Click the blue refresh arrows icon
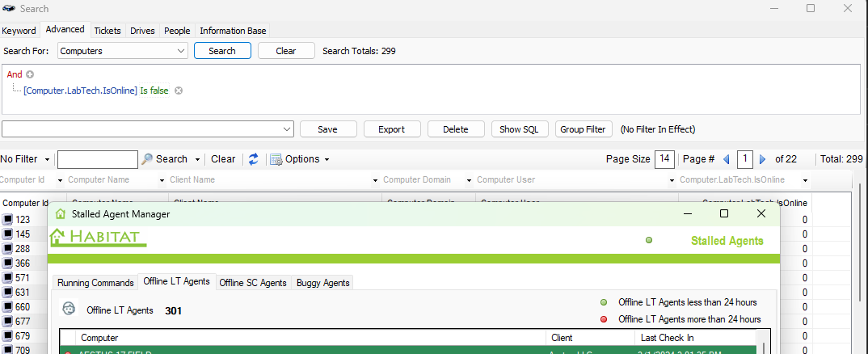Image resolution: width=868 pixels, height=354 pixels. tap(253, 159)
